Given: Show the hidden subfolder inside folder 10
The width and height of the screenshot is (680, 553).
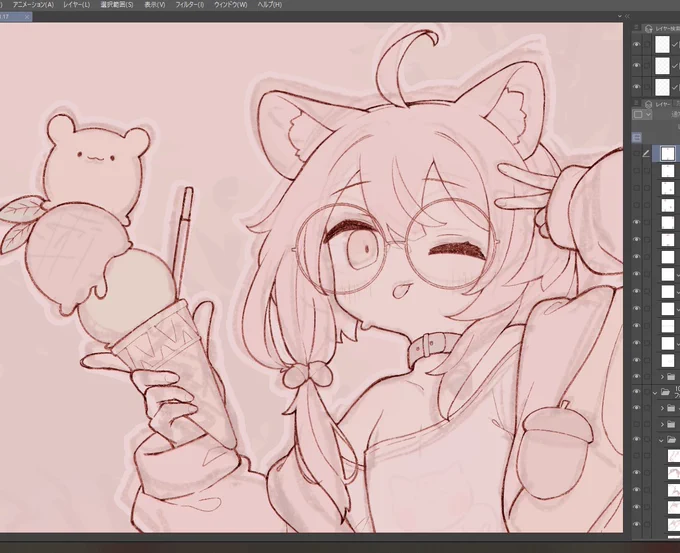Looking at the screenshot, I should (636, 424).
